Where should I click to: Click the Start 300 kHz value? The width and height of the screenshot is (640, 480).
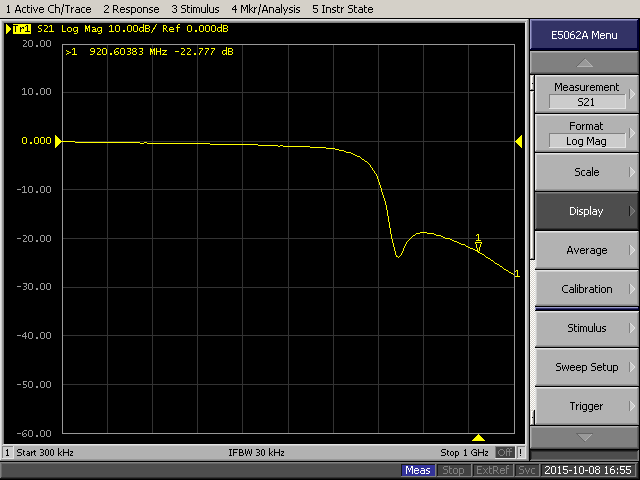pos(45,453)
